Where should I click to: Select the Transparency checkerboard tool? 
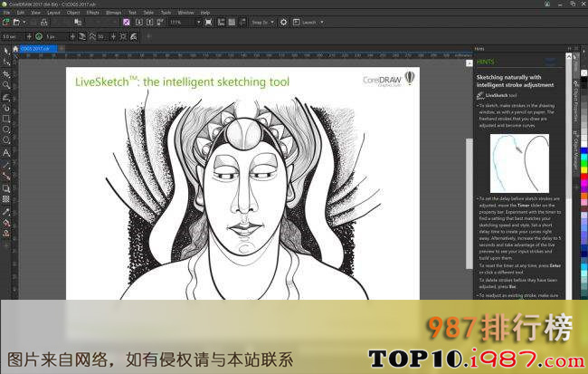coord(6,199)
